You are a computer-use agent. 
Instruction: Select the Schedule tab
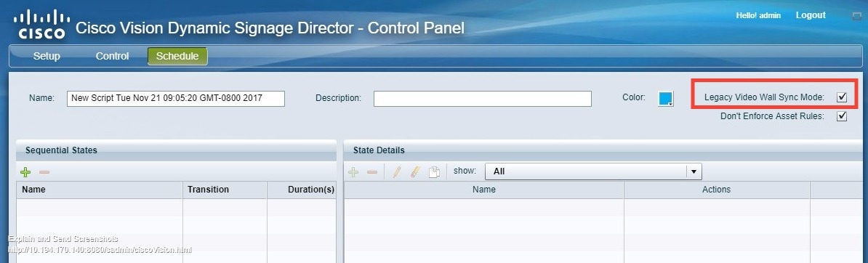point(177,56)
